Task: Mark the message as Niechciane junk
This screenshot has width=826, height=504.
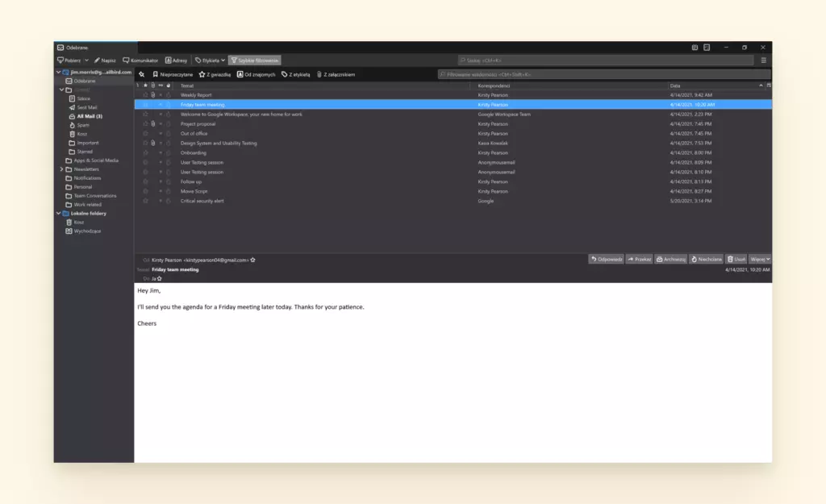Action: coord(707,258)
